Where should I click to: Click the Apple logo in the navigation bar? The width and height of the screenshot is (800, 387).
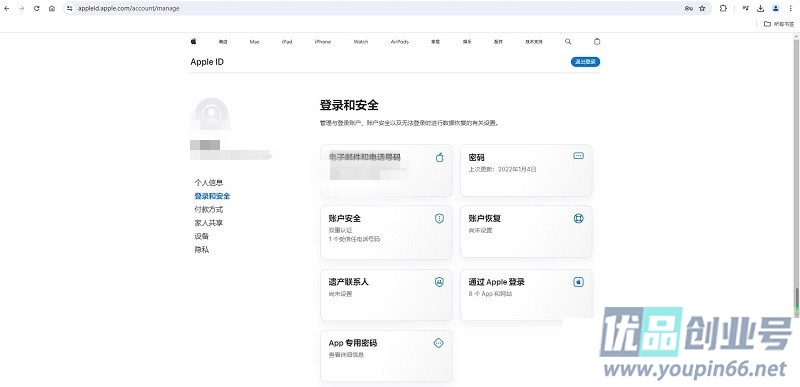(193, 41)
